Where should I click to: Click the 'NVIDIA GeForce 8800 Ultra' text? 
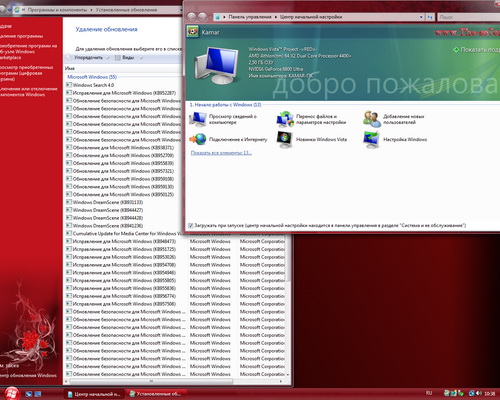pyautogui.click(x=276, y=69)
